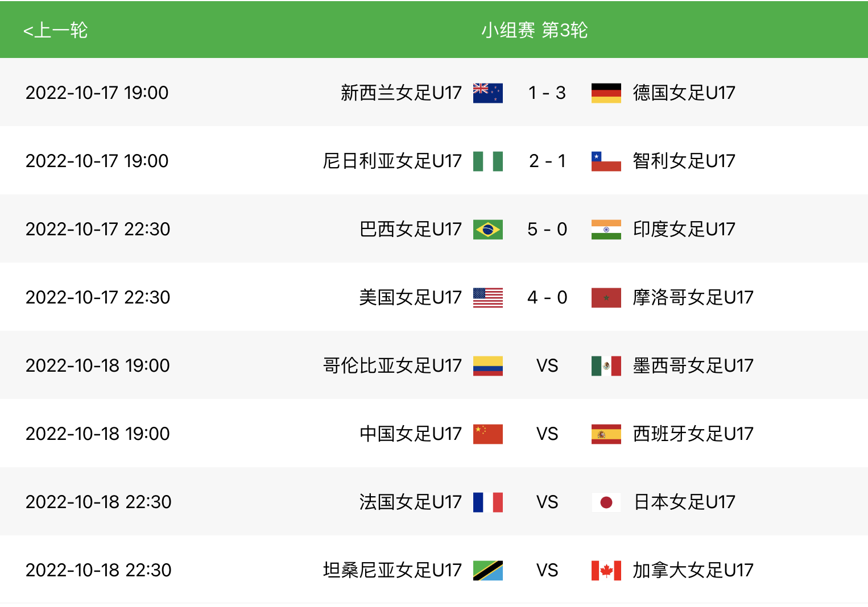868x607 pixels.
Task: Click the Nigeria flag icon
Action: [x=487, y=161]
